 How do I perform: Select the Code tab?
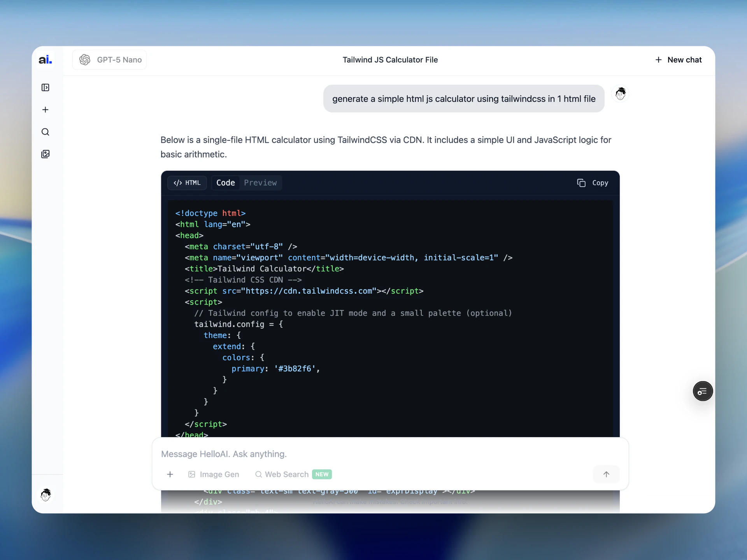pos(225,183)
